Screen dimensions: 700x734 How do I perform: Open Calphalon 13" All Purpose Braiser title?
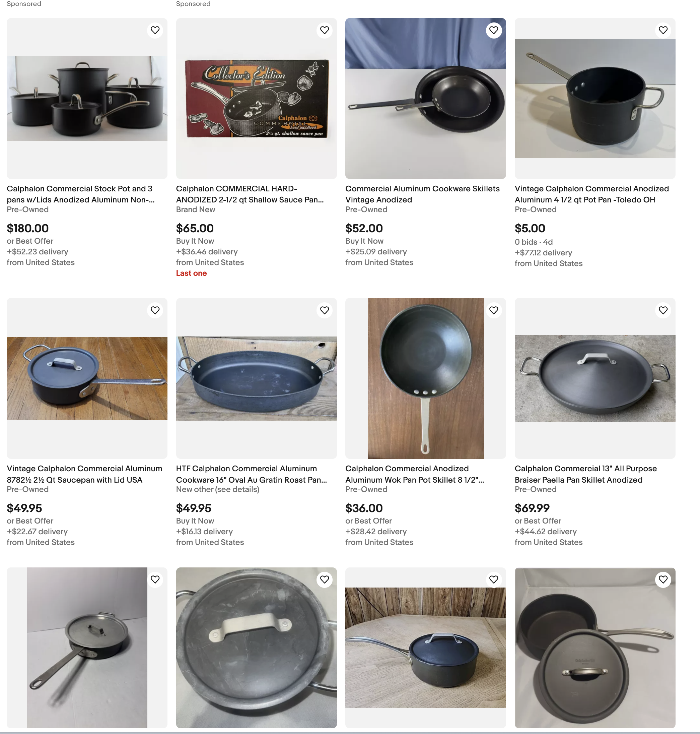point(586,474)
